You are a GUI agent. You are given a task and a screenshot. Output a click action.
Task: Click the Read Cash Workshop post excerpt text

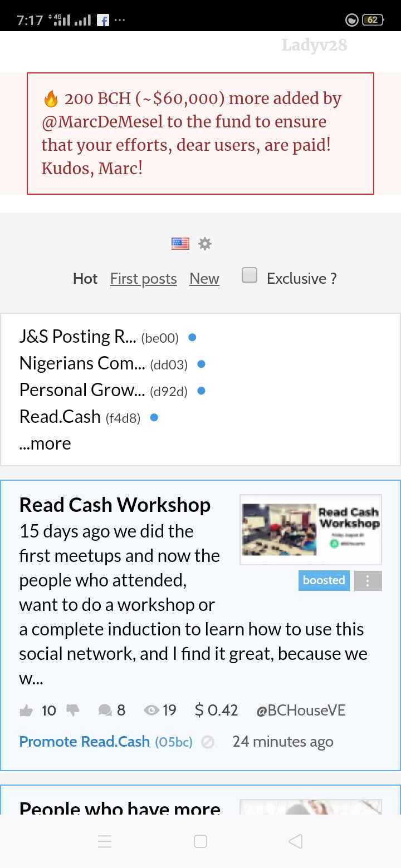pyautogui.click(x=193, y=605)
